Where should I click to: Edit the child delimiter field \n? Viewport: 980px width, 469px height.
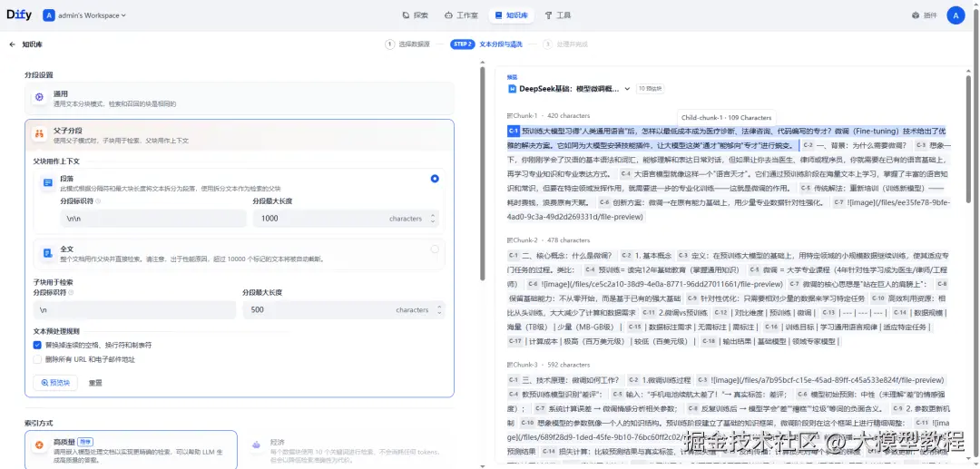134,309
